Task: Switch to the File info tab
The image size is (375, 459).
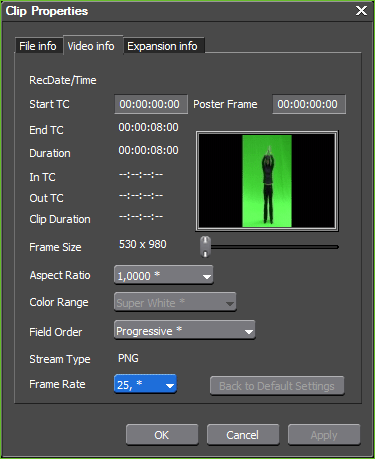Action: [x=38, y=46]
